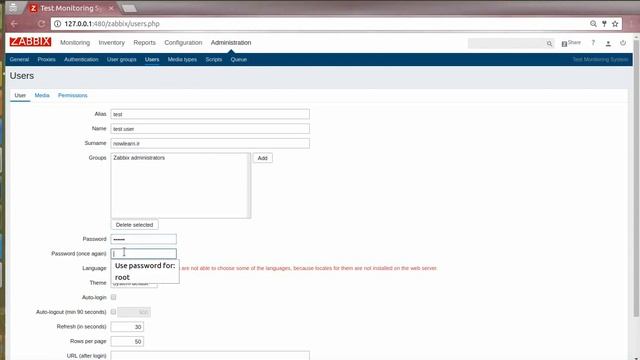Select Zabbix administrators in Groups list
Screen dimensions: 640x360
pyautogui.click(x=139, y=158)
